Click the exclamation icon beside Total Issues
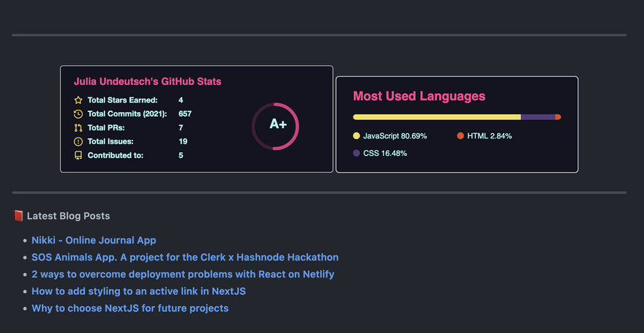Viewport: 644px width, 333px height. coord(78,141)
